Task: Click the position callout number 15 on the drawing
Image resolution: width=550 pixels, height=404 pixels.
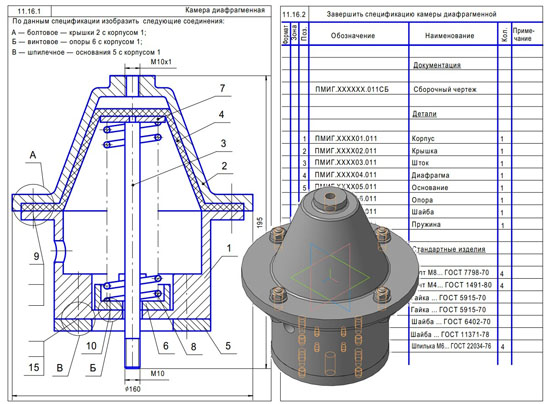Action: click(34, 367)
